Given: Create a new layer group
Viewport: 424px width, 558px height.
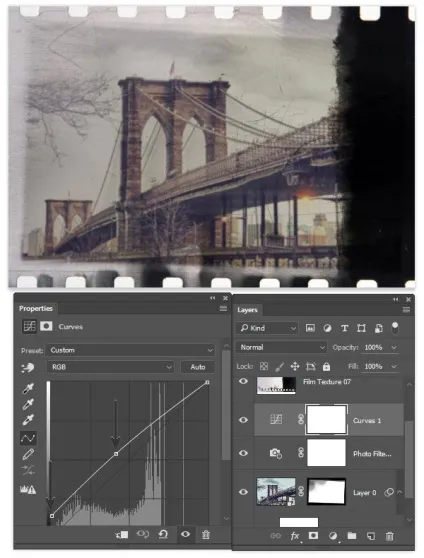Looking at the screenshot, I should click(352, 536).
